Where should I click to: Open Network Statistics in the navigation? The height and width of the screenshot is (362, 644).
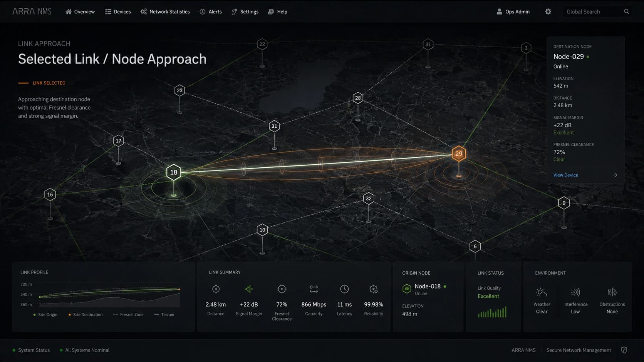pos(165,12)
